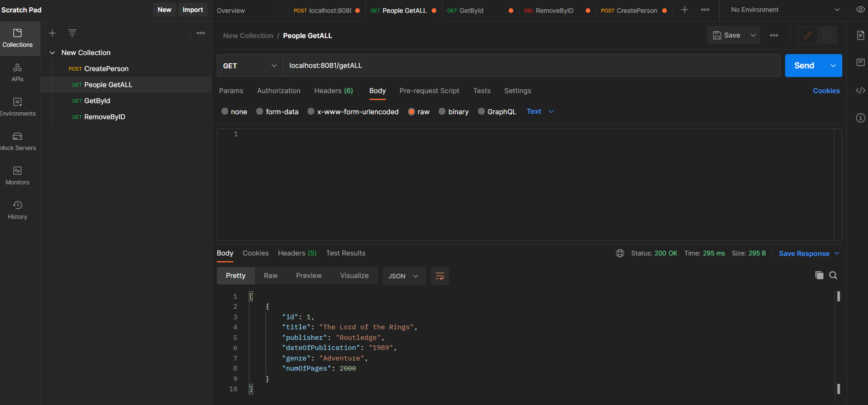Open the response Cookies tab
Screen dimensions: 868x405
tap(256, 253)
